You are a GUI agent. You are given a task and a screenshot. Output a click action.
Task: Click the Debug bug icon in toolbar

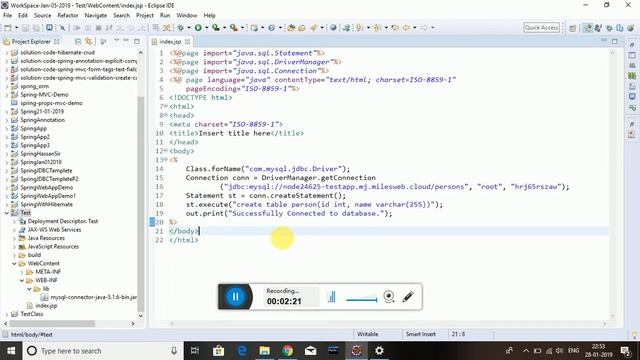point(180,28)
